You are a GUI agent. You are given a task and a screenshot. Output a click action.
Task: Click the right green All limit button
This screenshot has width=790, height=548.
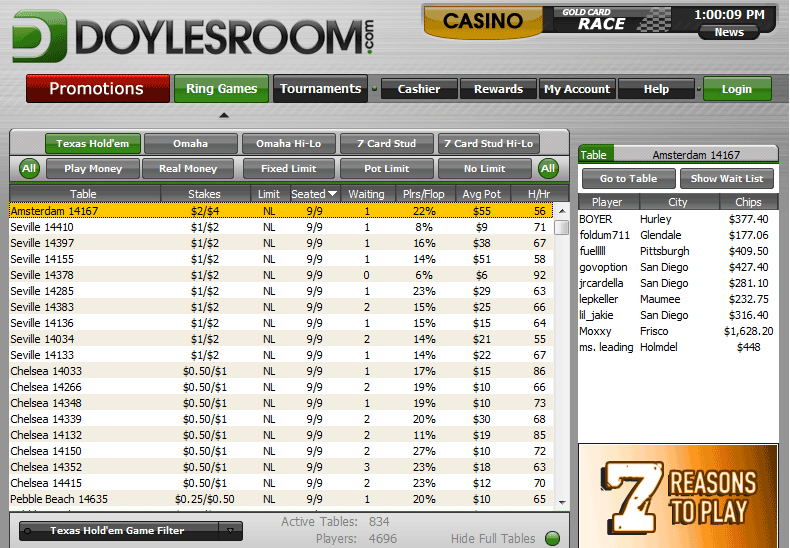548,168
